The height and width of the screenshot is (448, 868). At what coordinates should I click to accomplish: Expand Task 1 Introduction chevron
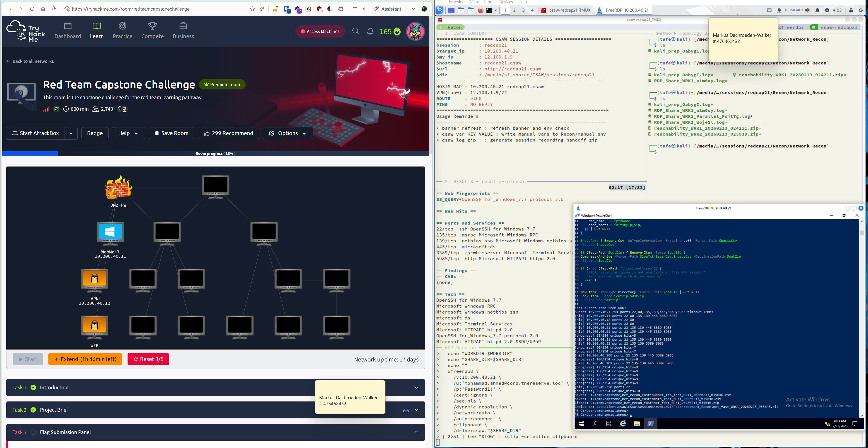pyautogui.click(x=417, y=387)
